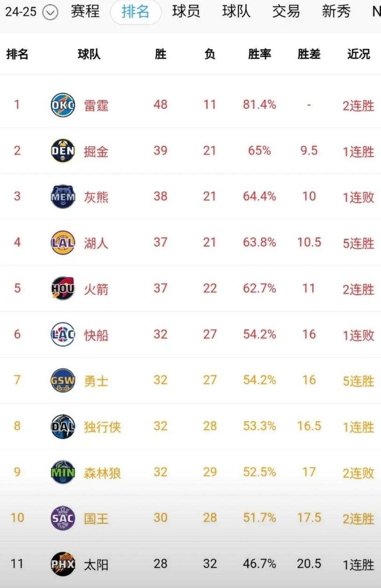Tap the 近况 column header
Image resolution: width=381 pixels, height=588 pixels.
pyautogui.click(x=359, y=54)
